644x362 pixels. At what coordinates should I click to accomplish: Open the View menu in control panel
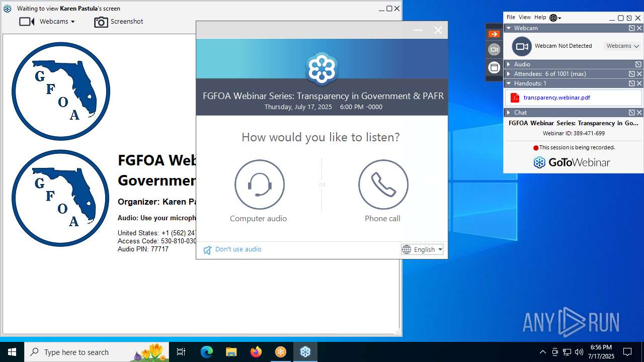525,18
